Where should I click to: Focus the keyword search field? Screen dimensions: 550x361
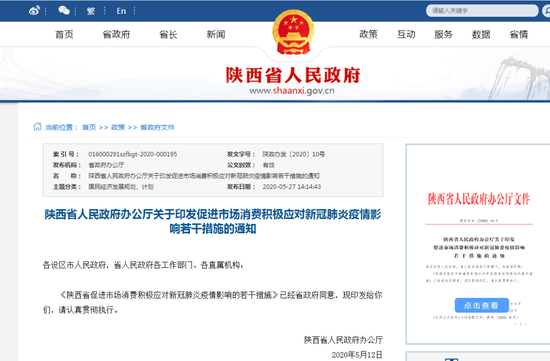click(482, 11)
